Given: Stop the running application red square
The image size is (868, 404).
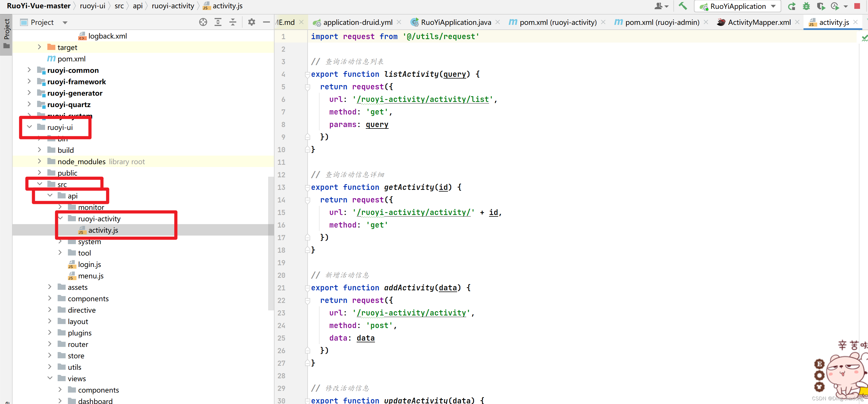Looking at the screenshot, I should 857,6.
